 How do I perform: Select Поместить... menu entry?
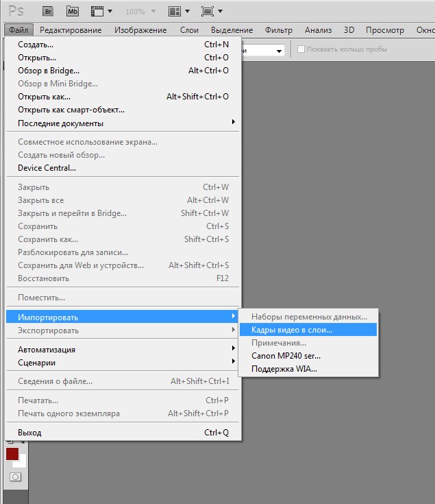[x=123, y=298]
